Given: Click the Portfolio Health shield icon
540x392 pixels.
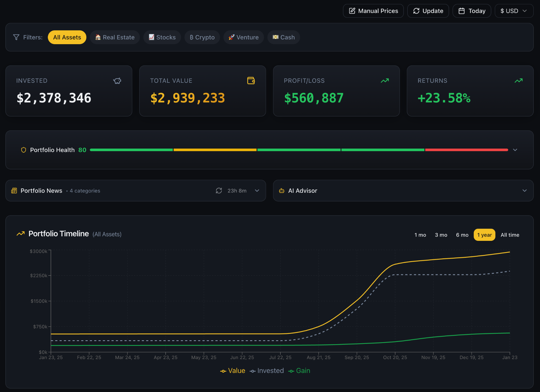Looking at the screenshot, I should (x=23, y=150).
